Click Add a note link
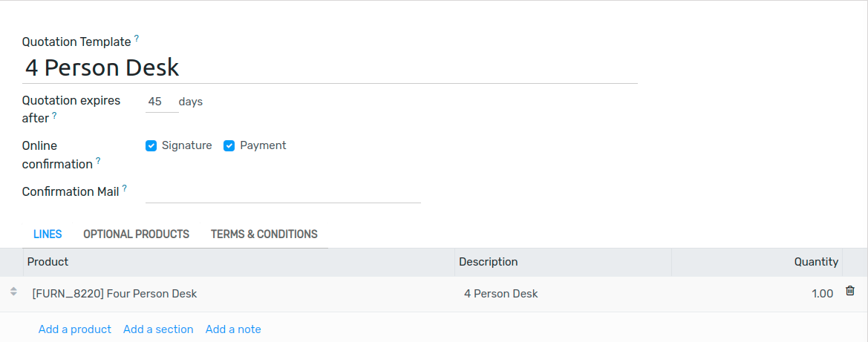 [233, 329]
